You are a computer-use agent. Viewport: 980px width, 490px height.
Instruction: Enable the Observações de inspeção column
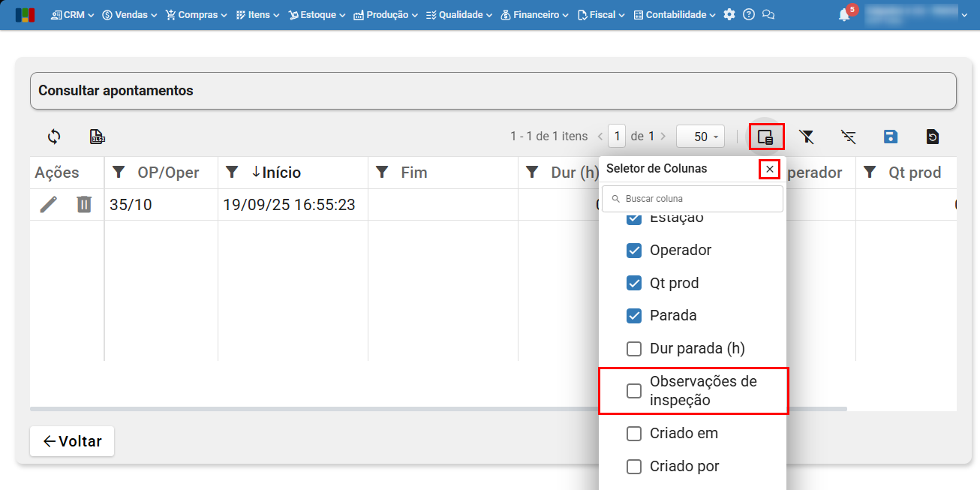[634, 391]
